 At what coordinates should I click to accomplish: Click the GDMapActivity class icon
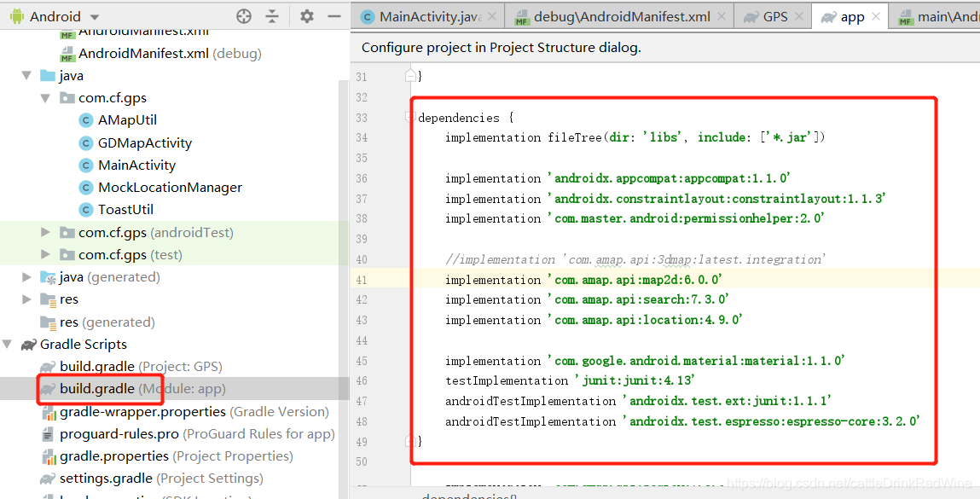(87, 143)
